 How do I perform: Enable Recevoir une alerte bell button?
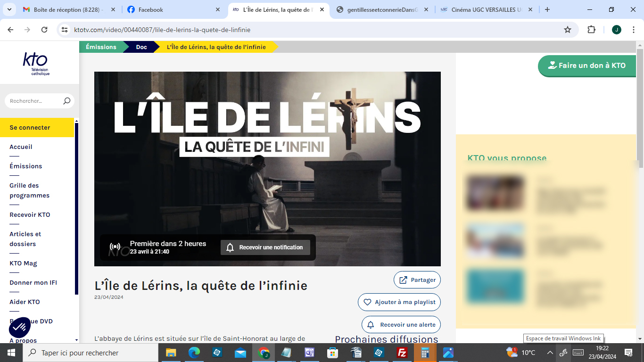coord(401,325)
